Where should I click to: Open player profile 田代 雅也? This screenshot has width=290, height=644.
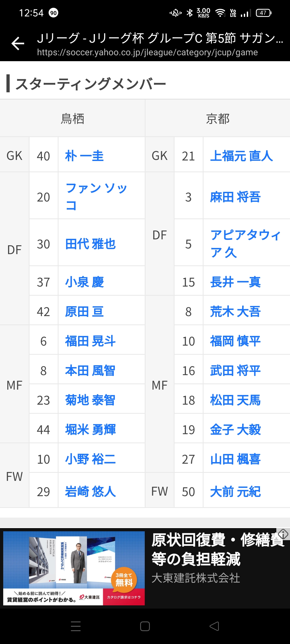pyautogui.click(x=90, y=244)
